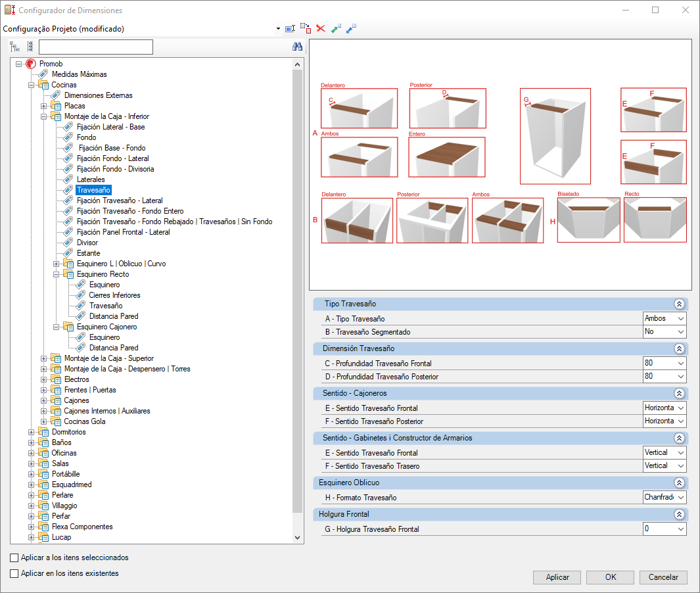
Task: Click the icon beside Fijación Lateral - Base
Action: [68, 127]
